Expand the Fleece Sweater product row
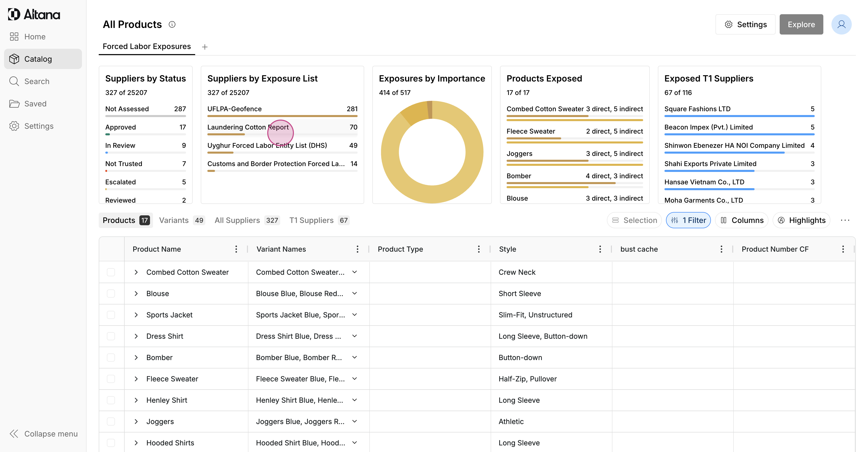The height and width of the screenshot is (452, 868). pos(136,379)
